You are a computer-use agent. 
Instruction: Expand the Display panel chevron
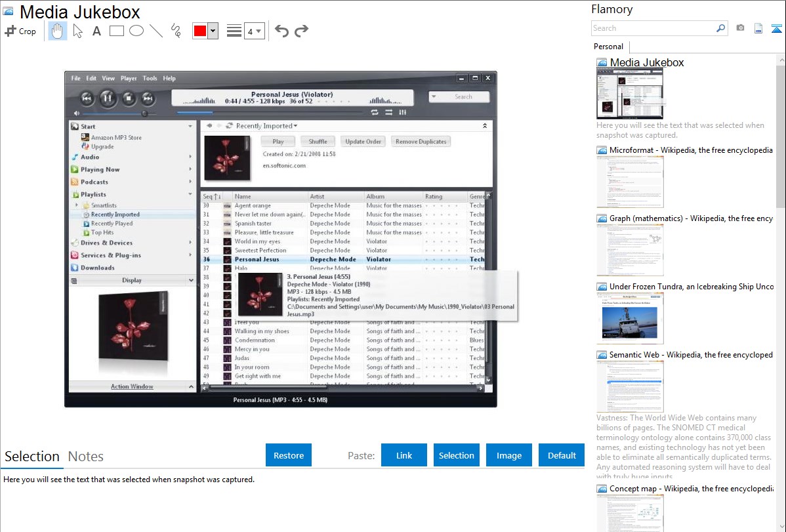(x=190, y=280)
